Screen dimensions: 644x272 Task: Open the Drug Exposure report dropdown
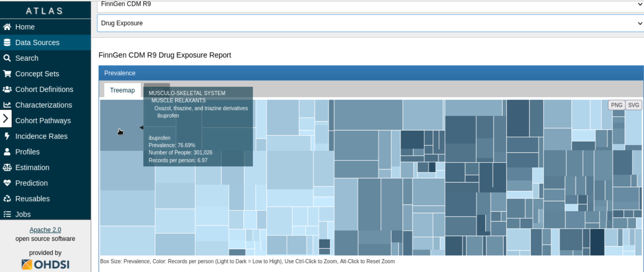(370, 23)
